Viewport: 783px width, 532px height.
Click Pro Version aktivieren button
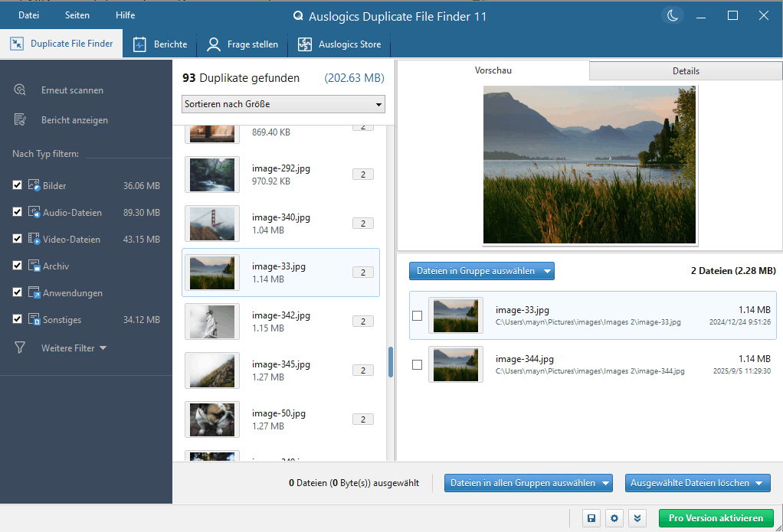716,518
